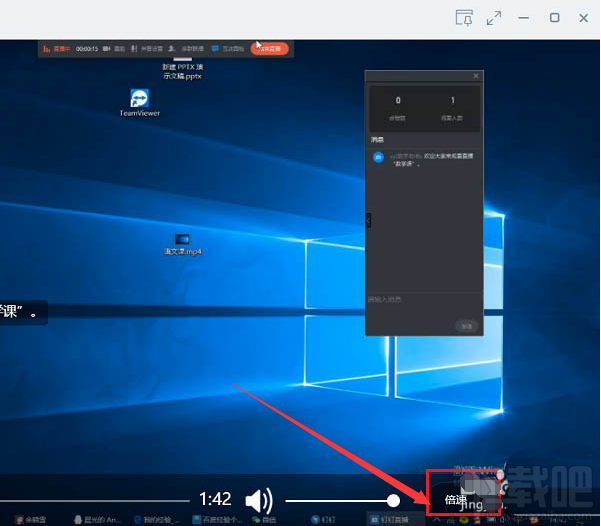Toggle the interactive panel toolbar item

228,49
